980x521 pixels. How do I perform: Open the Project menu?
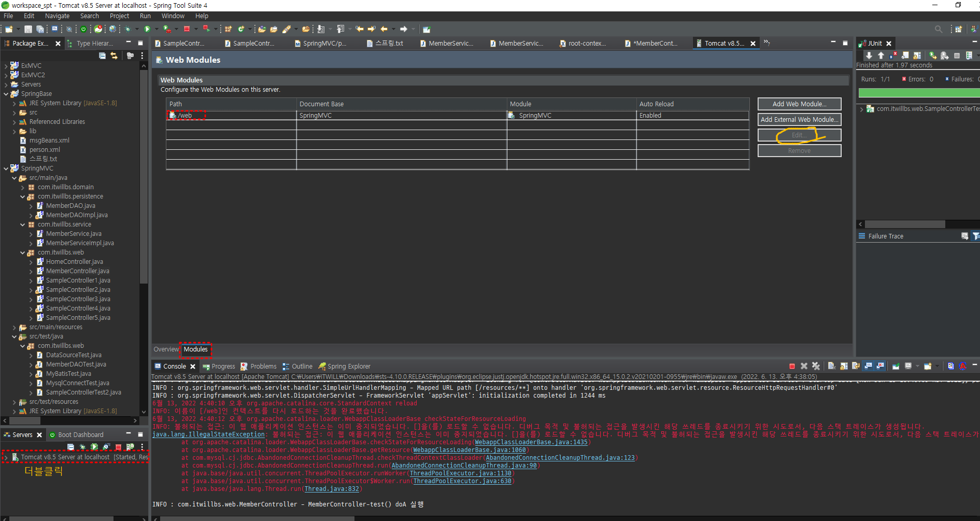pyautogui.click(x=119, y=16)
